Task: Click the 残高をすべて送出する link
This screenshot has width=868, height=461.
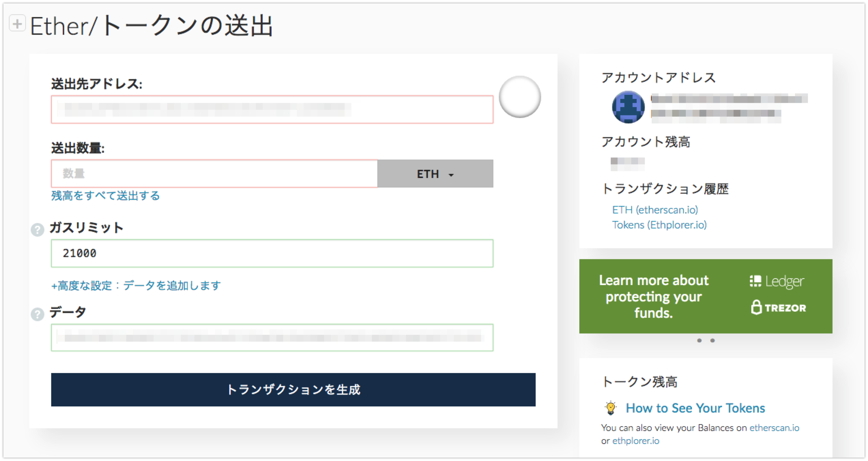Action: tap(105, 196)
